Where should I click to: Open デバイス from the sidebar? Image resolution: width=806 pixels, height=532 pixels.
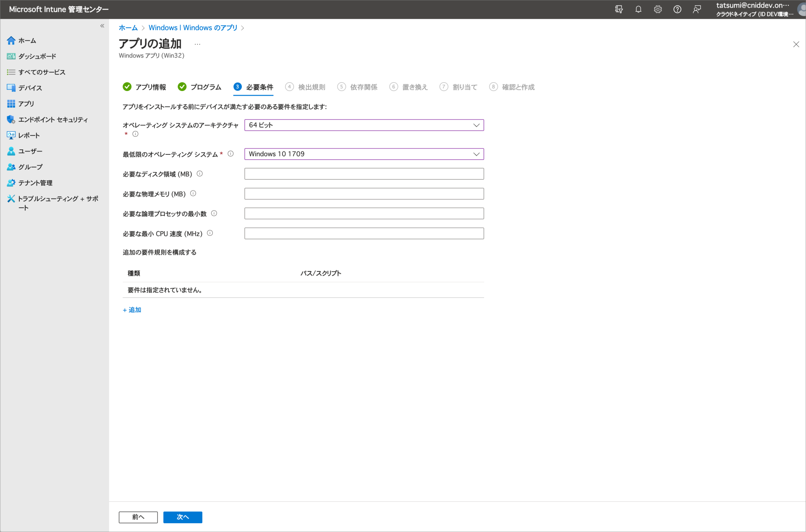tap(30, 88)
